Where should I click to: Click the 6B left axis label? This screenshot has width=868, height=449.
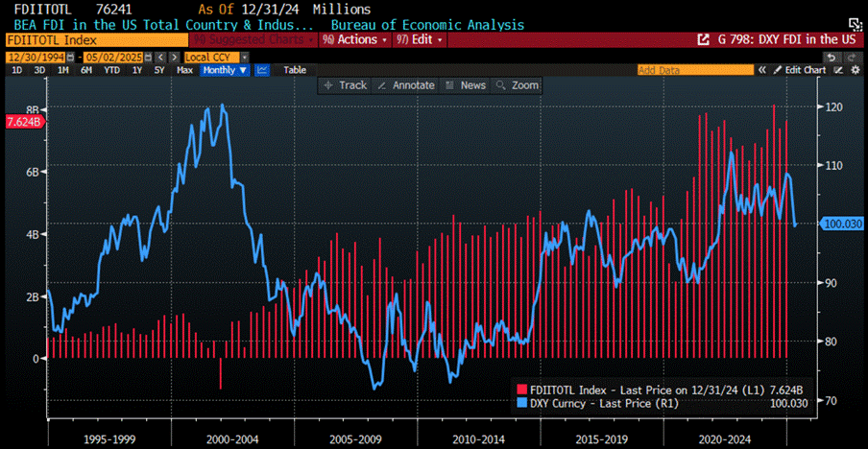coord(31,172)
